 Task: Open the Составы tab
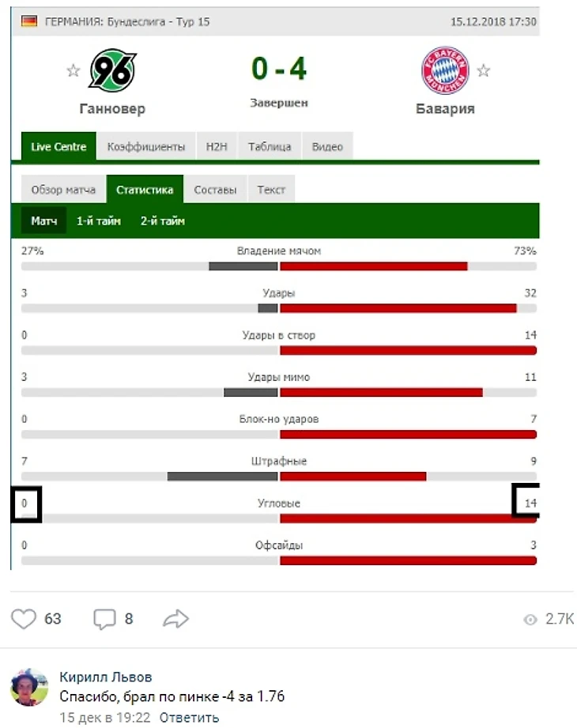point(215,190)
